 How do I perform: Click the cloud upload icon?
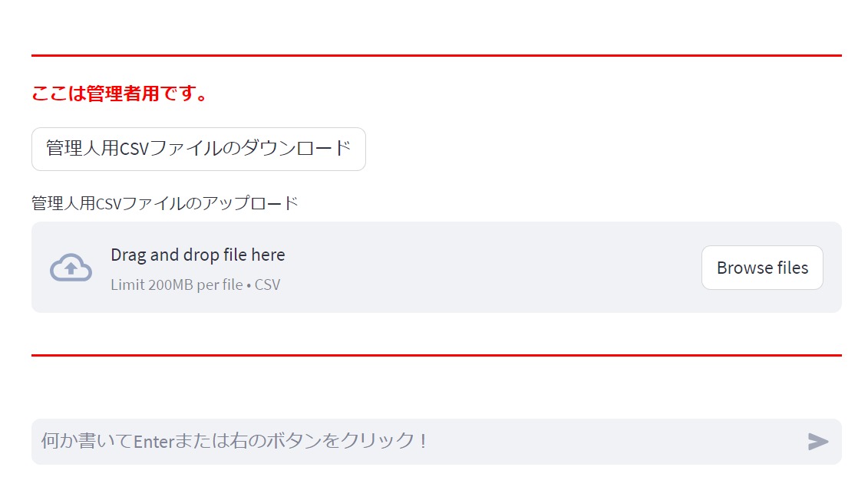point(71,268)
